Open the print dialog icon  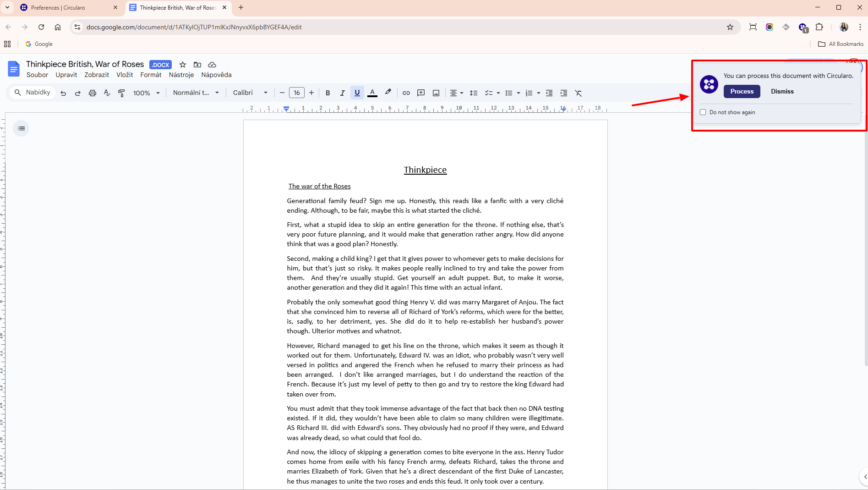point(93,93)
